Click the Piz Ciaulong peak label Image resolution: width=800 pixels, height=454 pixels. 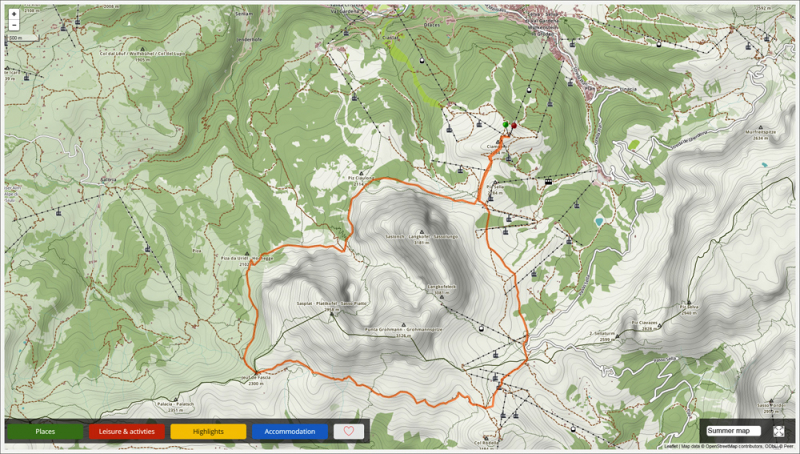point(361,179)
